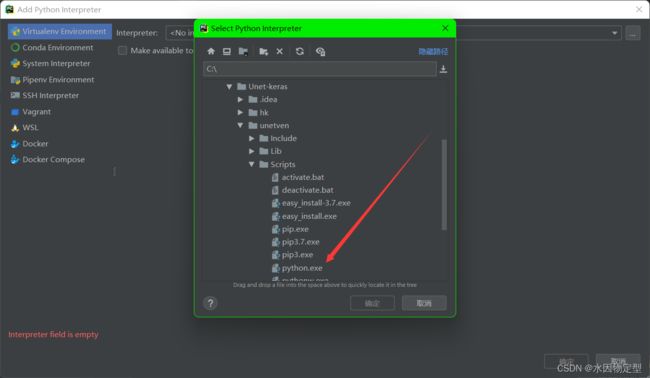Viewport: 650px width, 378px height.
Task: Click the interpreter browse ellipsis button
Action: [633, 33]
